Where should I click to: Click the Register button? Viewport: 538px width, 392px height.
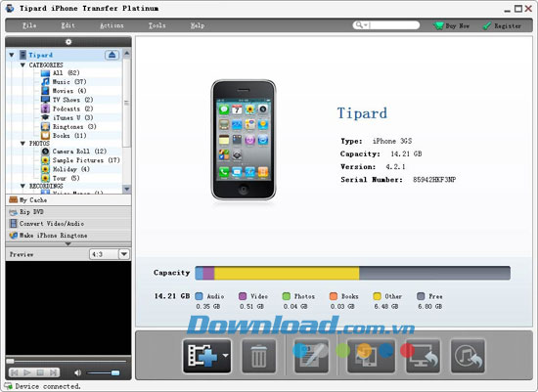coord(502,25)
